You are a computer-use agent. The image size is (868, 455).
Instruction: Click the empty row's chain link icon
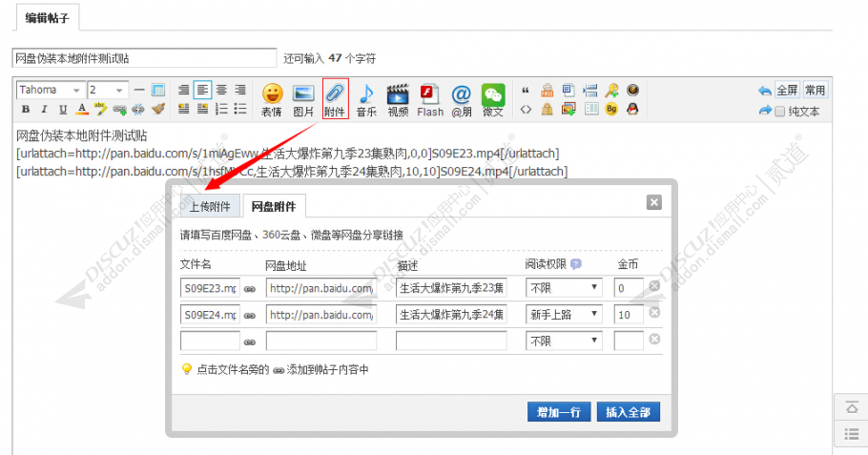[250, 342]
